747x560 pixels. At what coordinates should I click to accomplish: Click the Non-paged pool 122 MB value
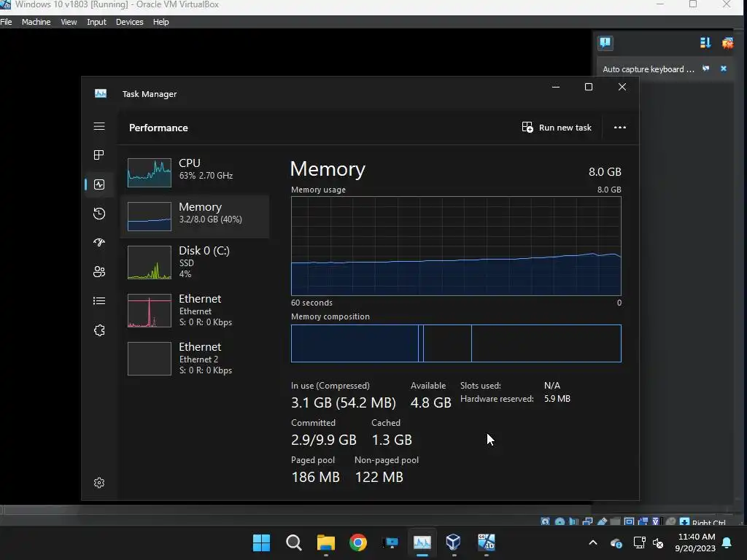tap(379, 477)
